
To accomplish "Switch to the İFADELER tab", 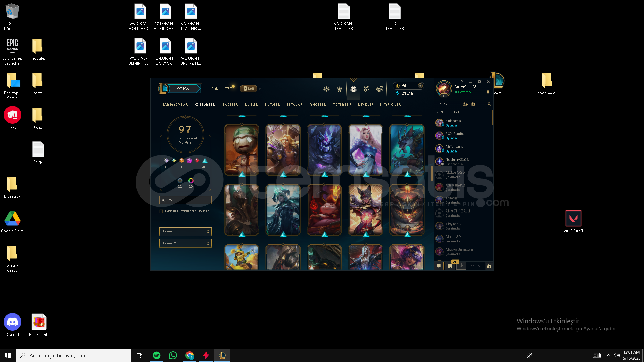I will tap(230, 105).
